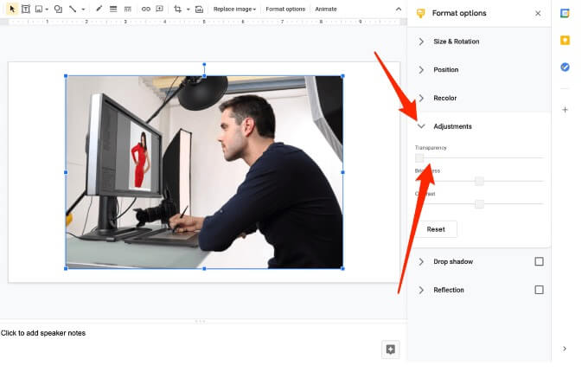588x372 pixels.
Task: Expand the Size & Rotation section
Action: click(456, 42)
